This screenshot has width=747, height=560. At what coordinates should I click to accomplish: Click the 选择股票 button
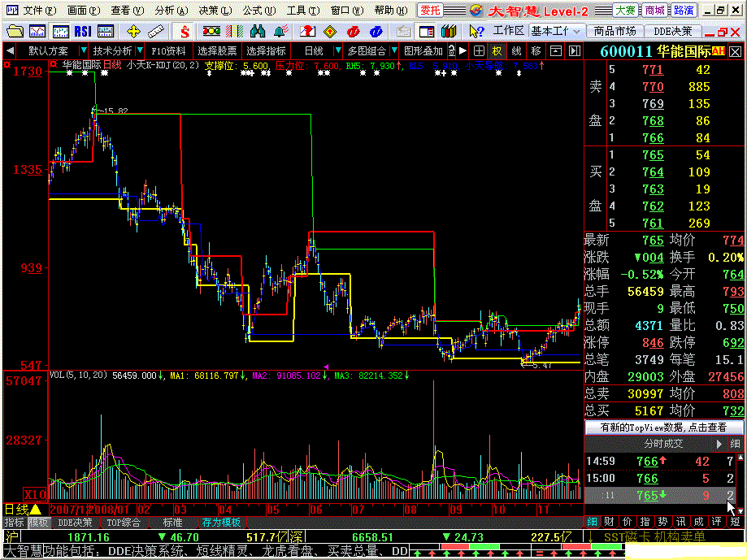pos(217,50)
